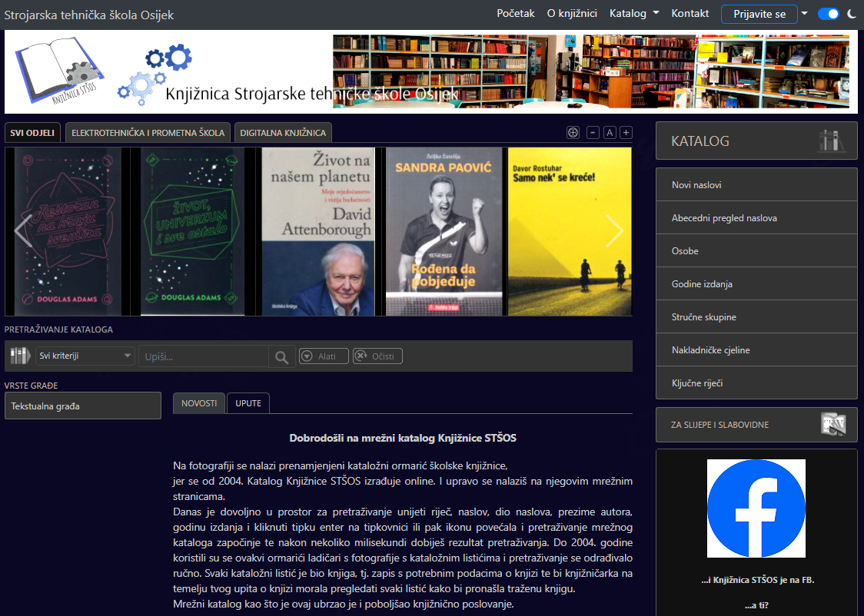Image resolution: width=864 pixels, height=616 pixels.
Task: Reset font size with A icon
Action: click(610, 133)
